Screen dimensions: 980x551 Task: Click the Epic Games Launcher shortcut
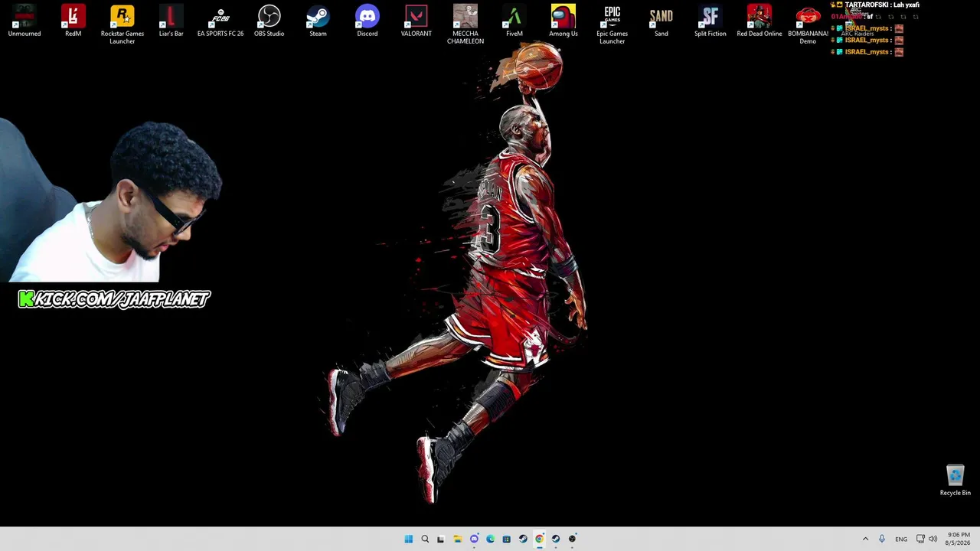pos(612,24)
